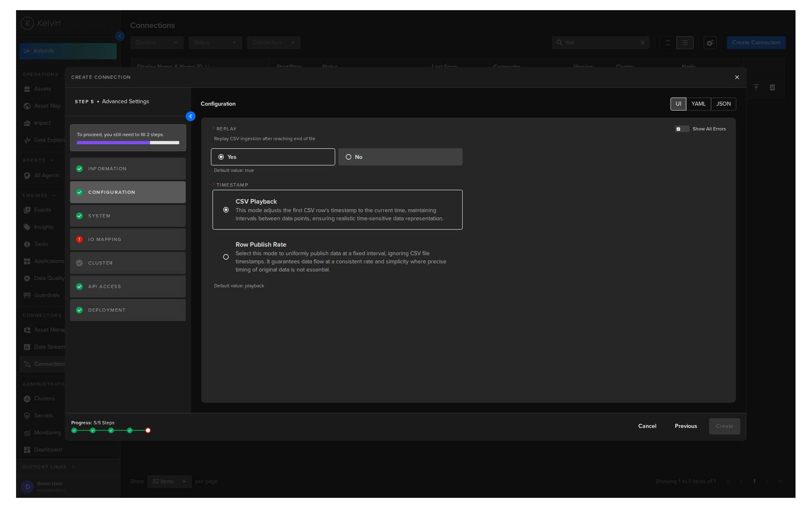Click the purple steps progress bar
812x508 pixels.
click(128, 143)
